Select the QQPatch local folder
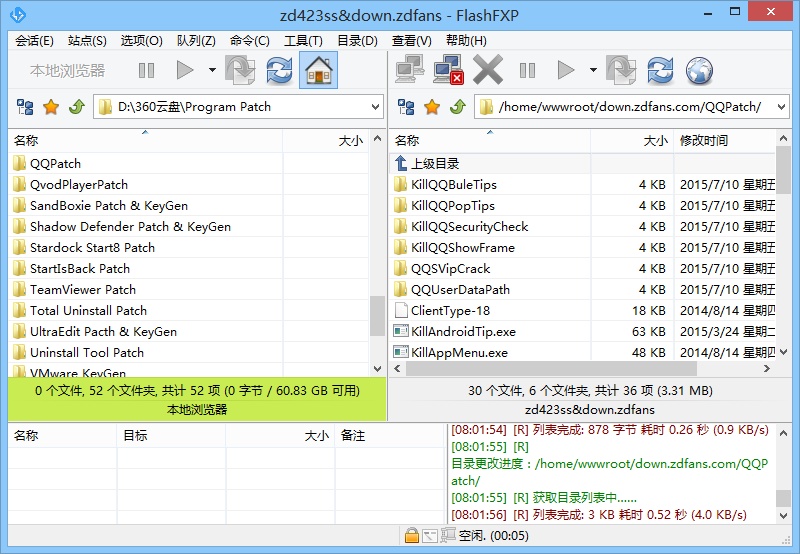 [55, 164]
